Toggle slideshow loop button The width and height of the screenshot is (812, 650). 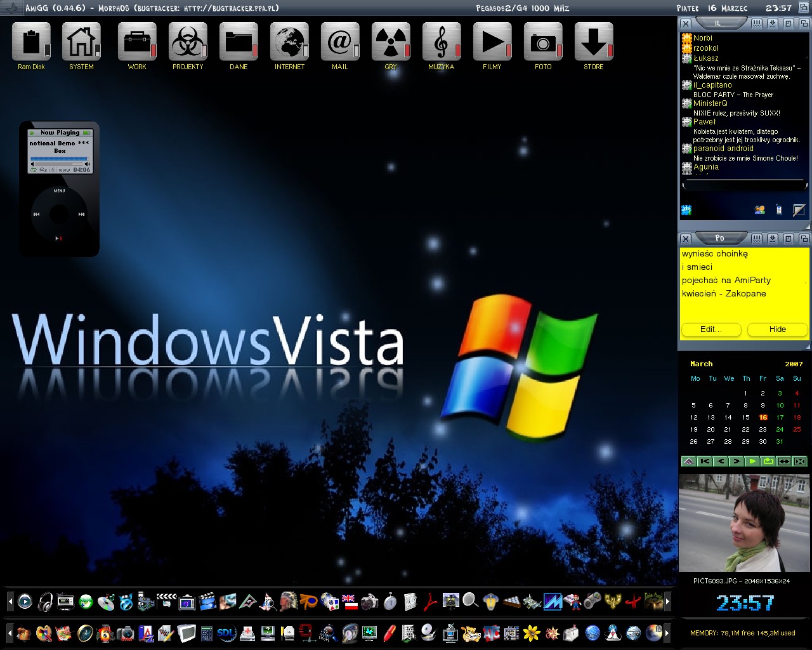tap(768, 461)
